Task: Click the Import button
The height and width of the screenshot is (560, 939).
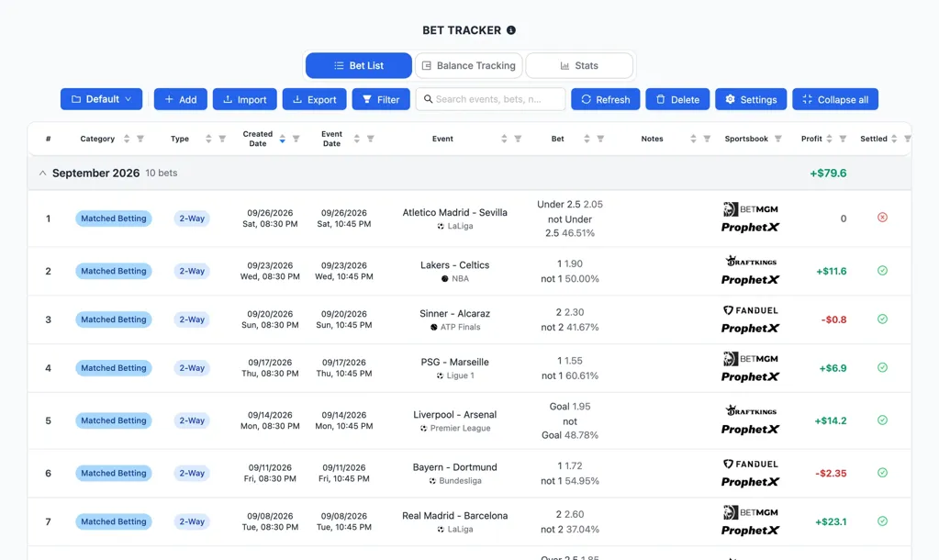Action: 244,99
